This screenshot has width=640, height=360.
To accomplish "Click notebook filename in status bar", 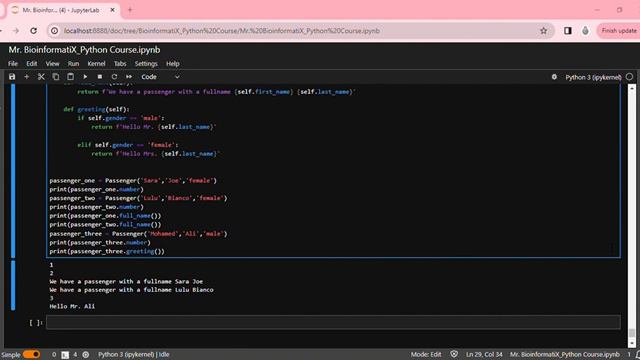I will click(564, 354).
